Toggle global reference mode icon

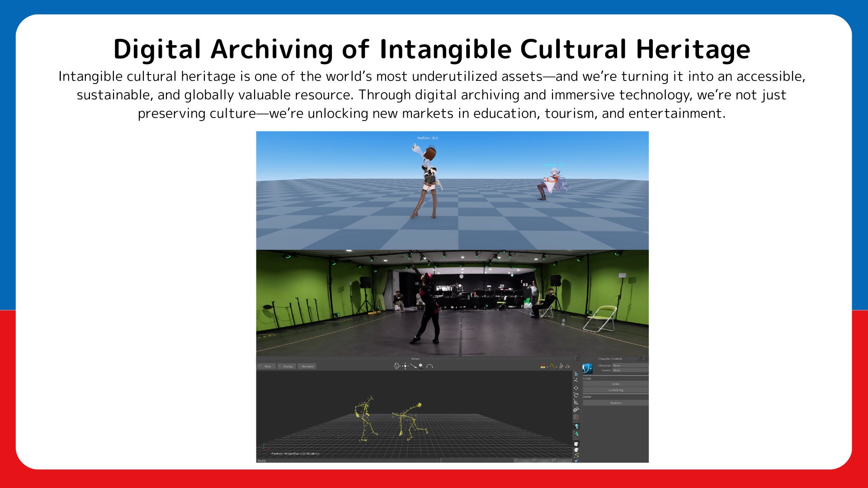[576, 426]
